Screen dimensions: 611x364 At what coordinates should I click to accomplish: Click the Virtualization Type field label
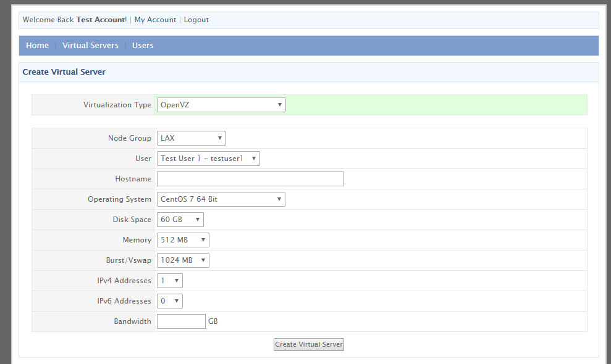(x=117, y=105)
